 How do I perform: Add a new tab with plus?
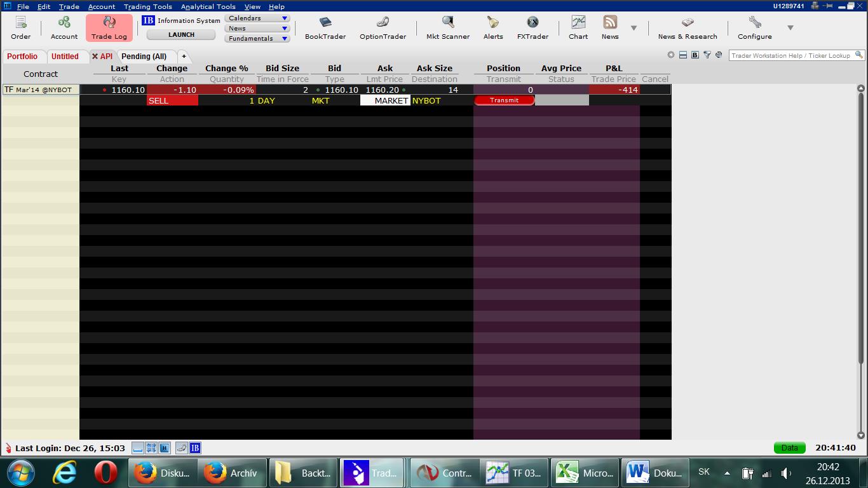[x=184, y=57]
